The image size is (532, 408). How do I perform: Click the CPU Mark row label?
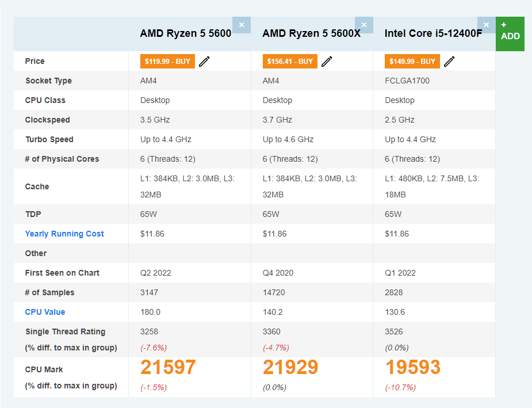click(44, 369)
